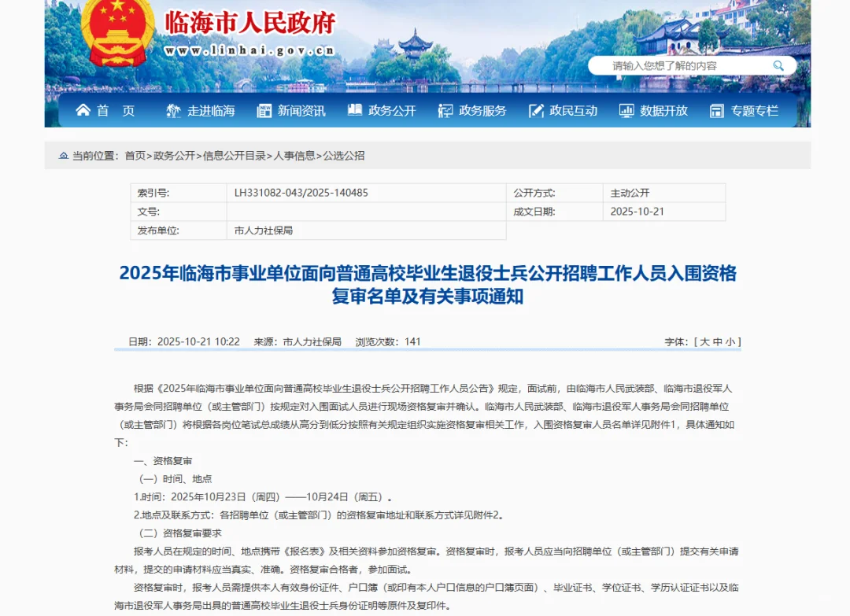
Task: Click the 政务服务 nav icon
Action: (x=445, y=110)
